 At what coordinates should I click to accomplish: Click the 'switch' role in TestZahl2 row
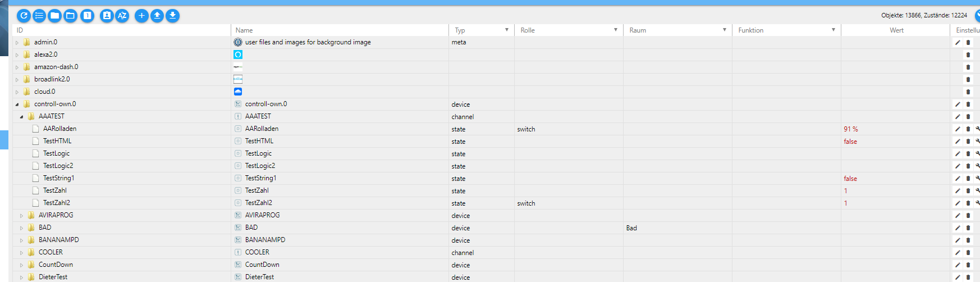pyautogui.click(x=526, y=203)
